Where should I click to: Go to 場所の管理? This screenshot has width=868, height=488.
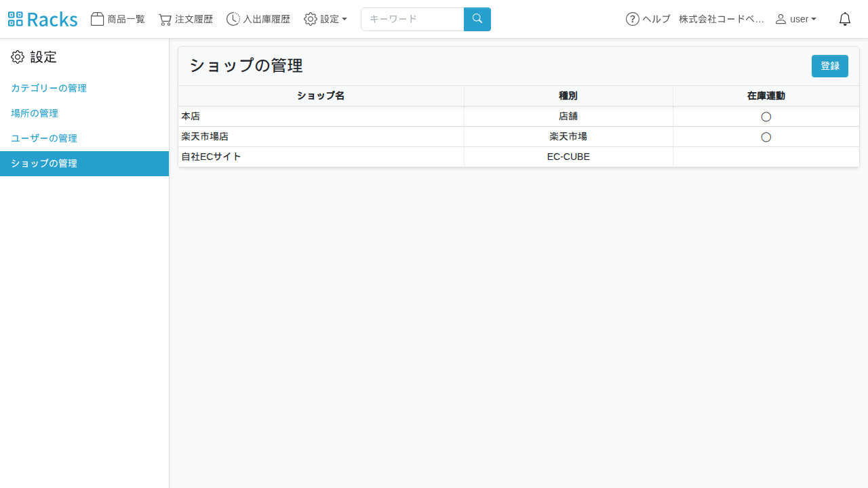tap(35, 113)
